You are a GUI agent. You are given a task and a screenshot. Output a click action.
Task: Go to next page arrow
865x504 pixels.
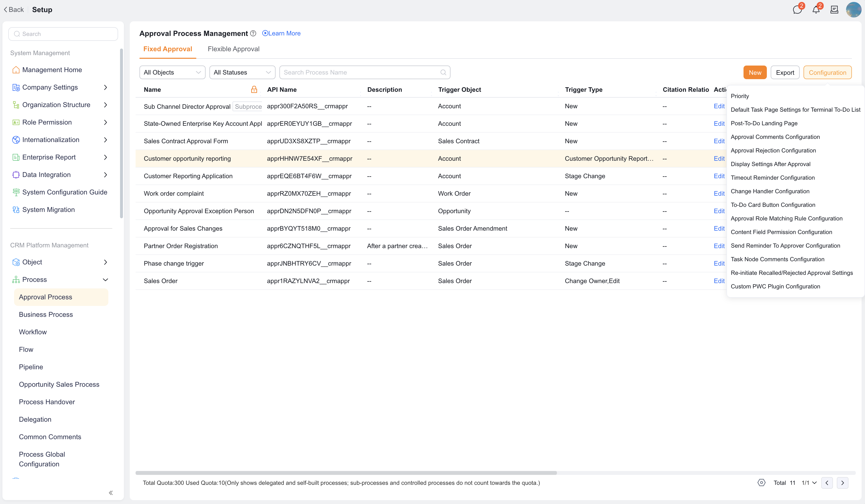tap(842, 483)
